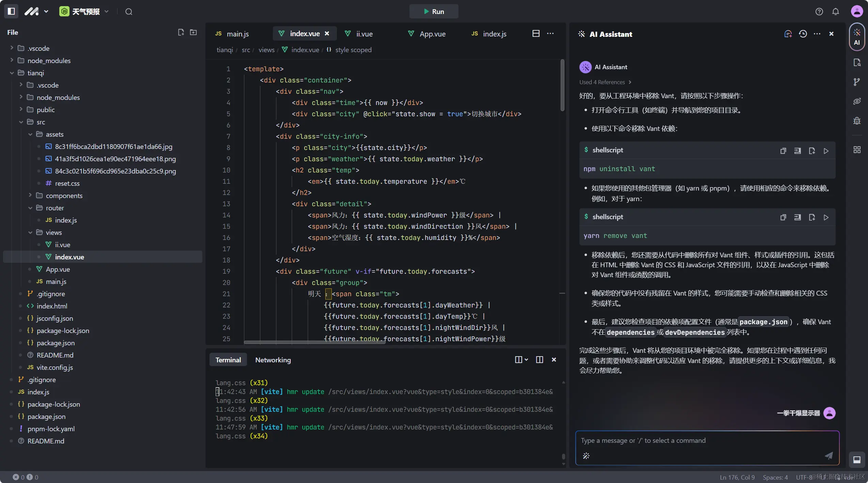Click copy icon on npm uninstall code block

click(x=783, y=151)
